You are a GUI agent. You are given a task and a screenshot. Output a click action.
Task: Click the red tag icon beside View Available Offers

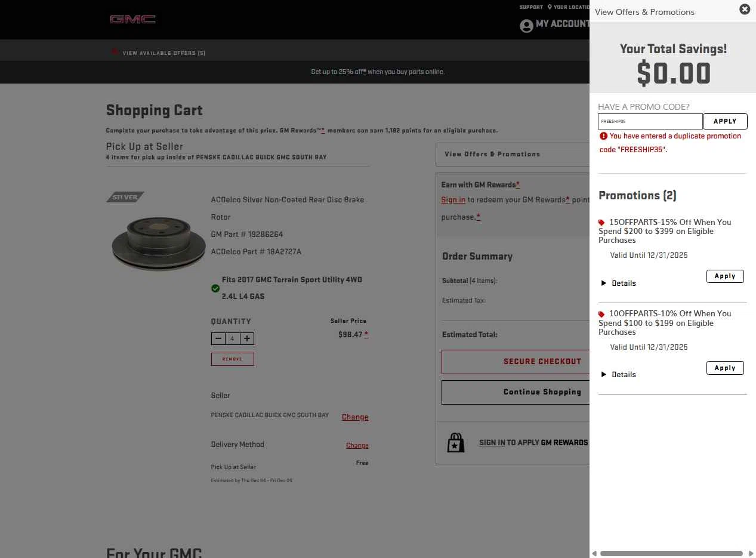pyautogui.click(x=115, y=52)
